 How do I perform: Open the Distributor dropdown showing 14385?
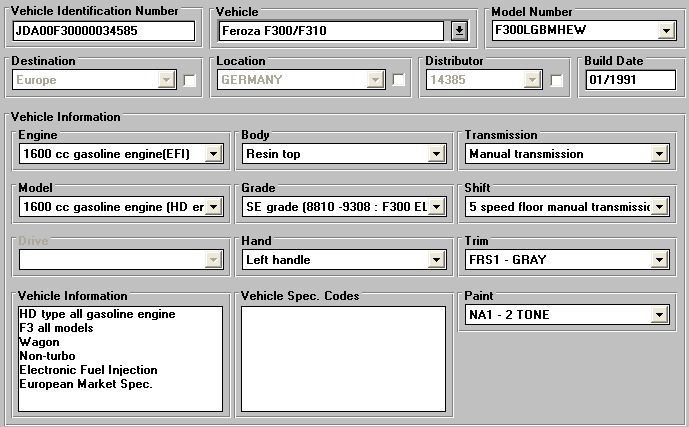[x=532, y=80]
